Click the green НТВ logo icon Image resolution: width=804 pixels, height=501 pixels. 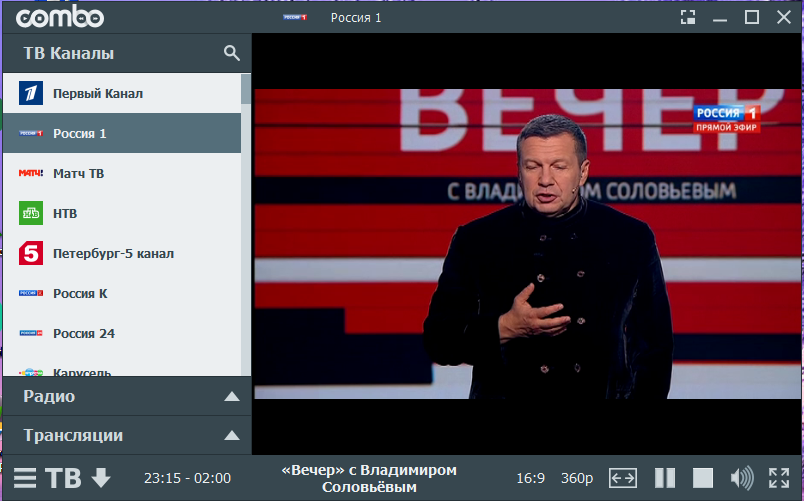click(31, 213)
